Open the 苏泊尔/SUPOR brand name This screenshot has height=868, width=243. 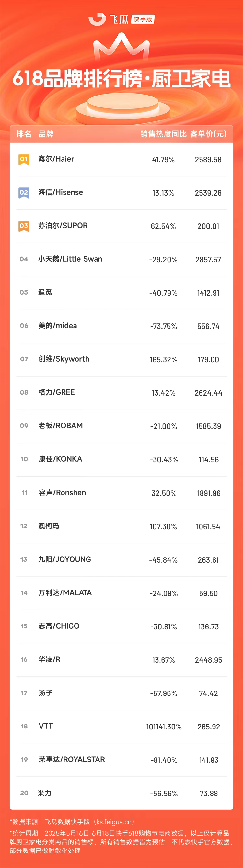coord(63,226)
